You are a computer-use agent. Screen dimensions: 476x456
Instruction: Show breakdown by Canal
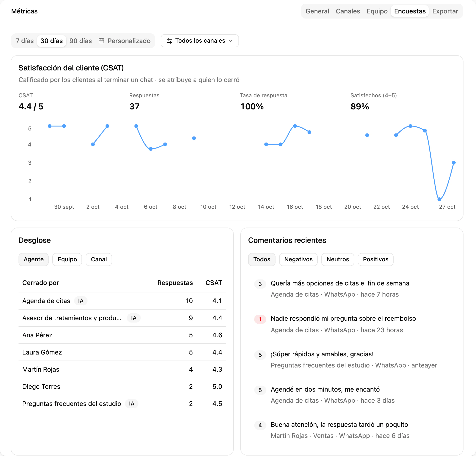pos(99,259)
